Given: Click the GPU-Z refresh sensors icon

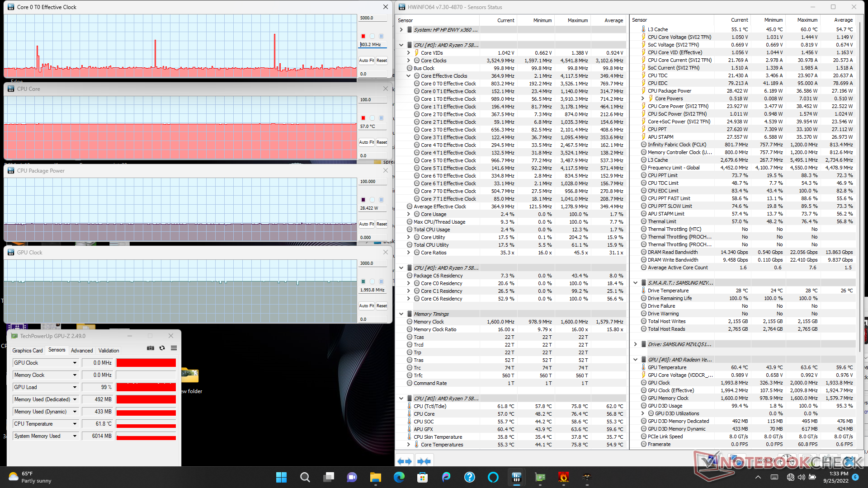Looking at the screenshot, I should pos(162,348).
